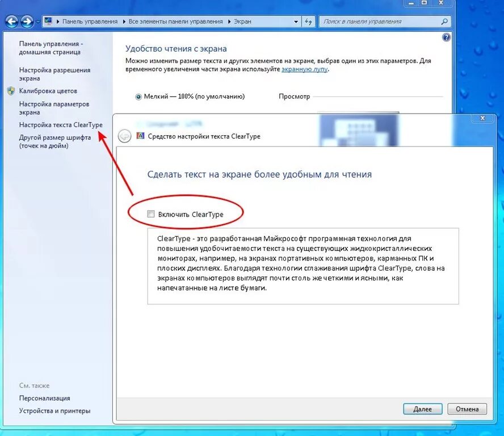Click the 'Просмотр' label
504x436 pixels.
(x=294, y=97)
